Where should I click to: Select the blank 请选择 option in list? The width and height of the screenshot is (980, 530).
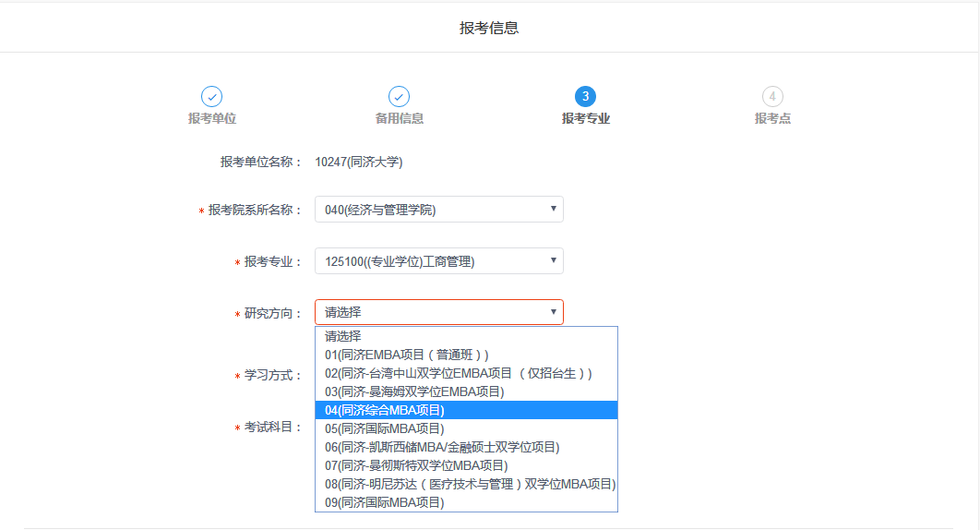343,336
